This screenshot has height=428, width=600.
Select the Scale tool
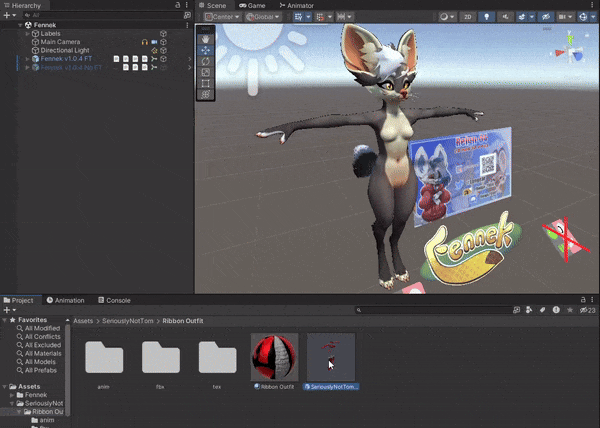(205, 72)
